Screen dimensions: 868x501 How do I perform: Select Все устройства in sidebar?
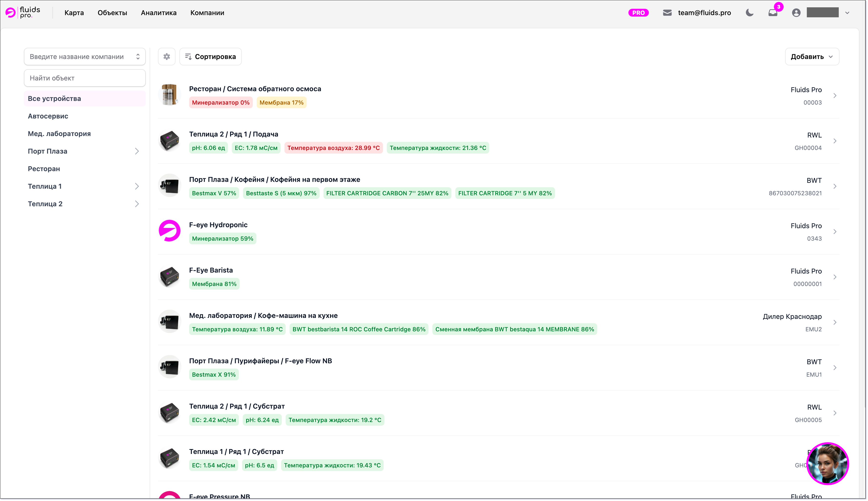85,98
